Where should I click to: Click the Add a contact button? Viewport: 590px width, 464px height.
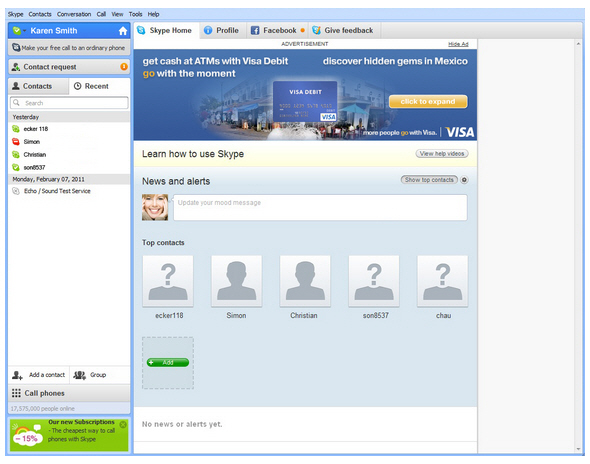pyautogui.click(x=39, y=375)
